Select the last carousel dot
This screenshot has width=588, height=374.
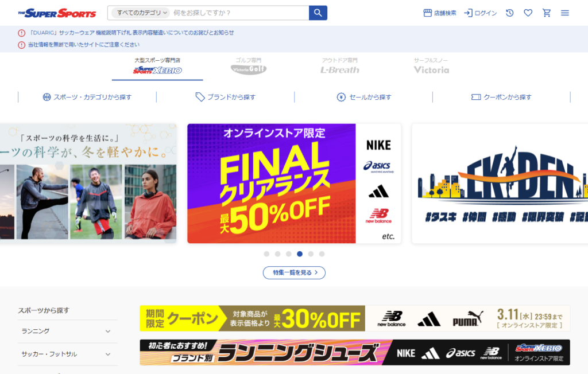(x=322, y=254)
